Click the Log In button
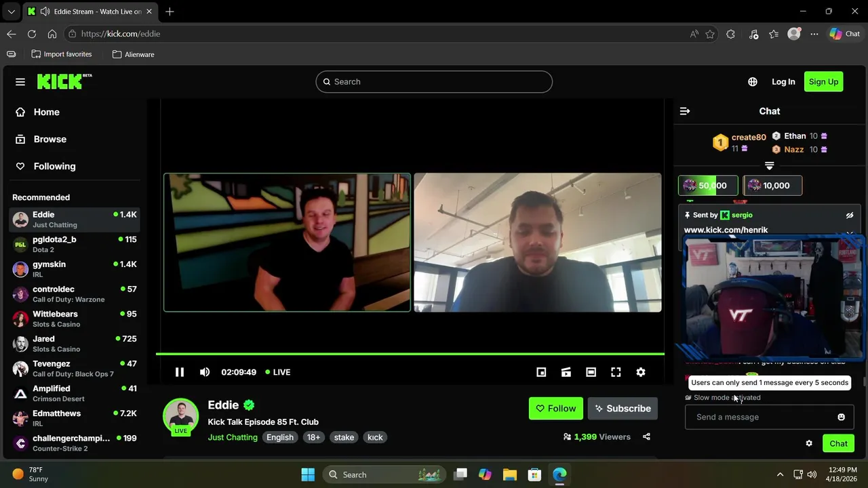This screenshot has width=868, height=488. point(783,82)
